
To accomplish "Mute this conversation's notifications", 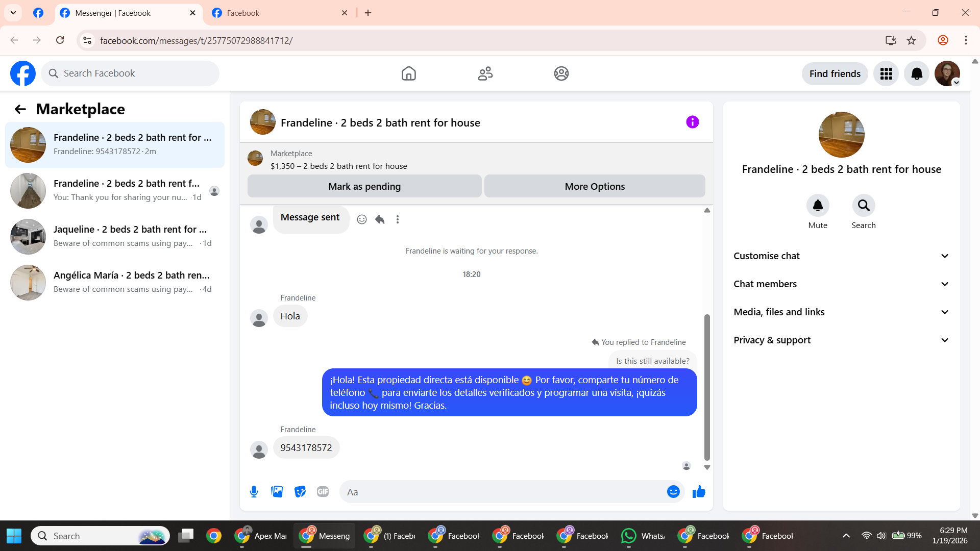I will pos(818,206).
